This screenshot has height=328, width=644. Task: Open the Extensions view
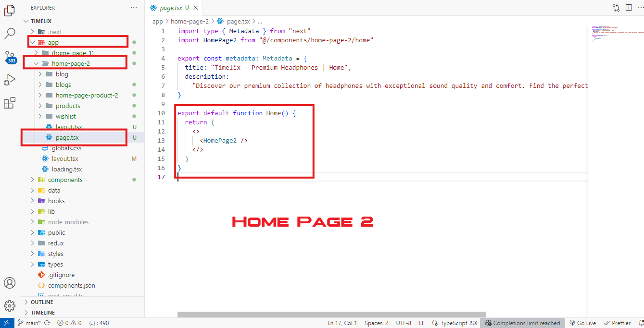tap(10, 103)
